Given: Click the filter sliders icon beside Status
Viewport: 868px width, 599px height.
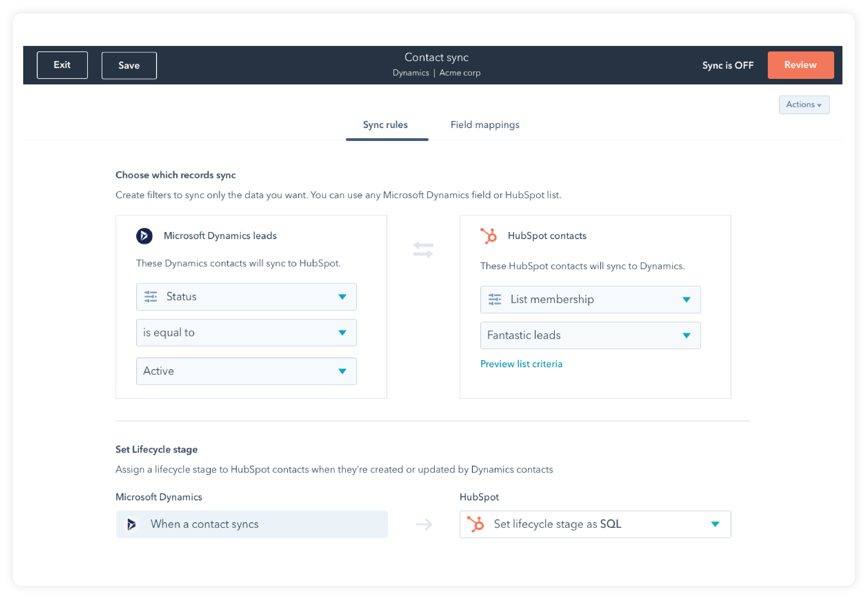Looking at the screenshot, I should point(151,296).
